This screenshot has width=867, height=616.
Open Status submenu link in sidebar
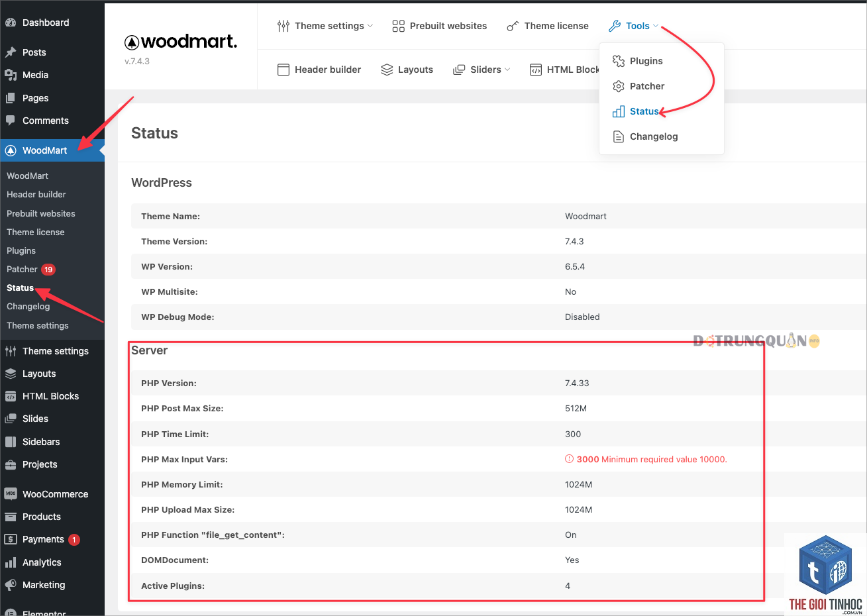tap(20, 287)
